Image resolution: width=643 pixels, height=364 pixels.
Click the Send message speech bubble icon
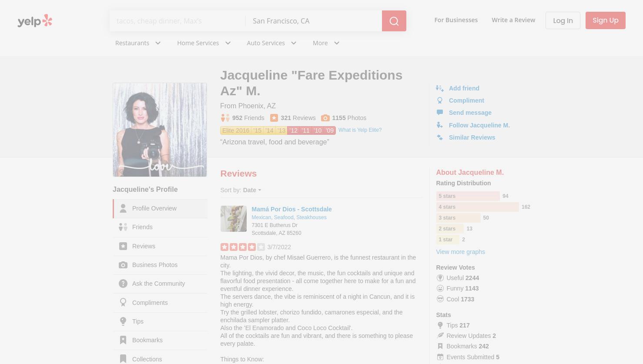pyautogui.click(x=440, y=113)
